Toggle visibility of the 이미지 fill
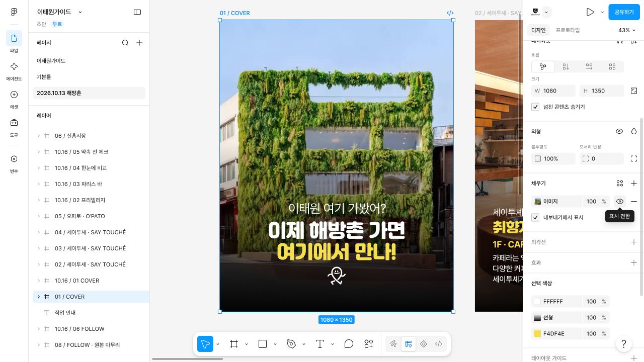644x362 pixels. pyautogui.click(x=620, y=201)
